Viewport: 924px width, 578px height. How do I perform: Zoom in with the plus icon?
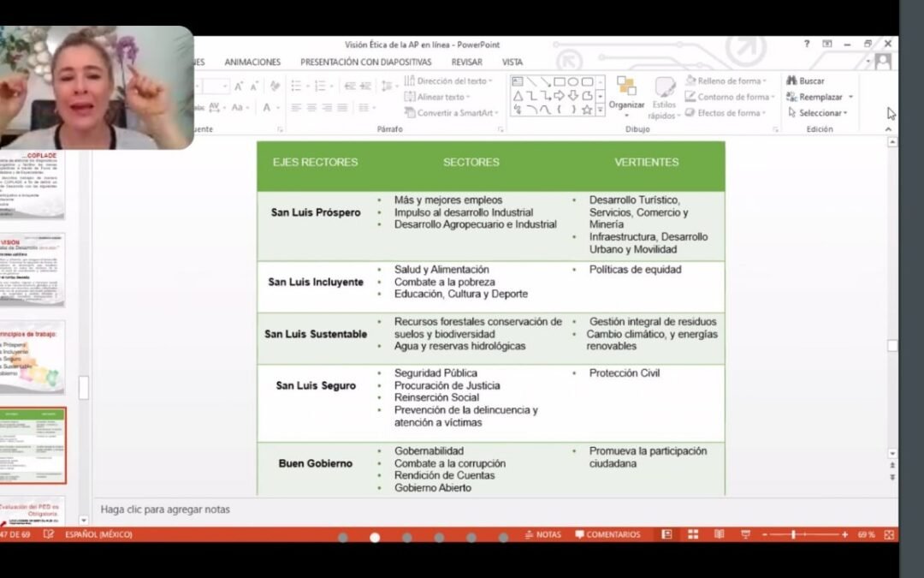pos(844,534)
